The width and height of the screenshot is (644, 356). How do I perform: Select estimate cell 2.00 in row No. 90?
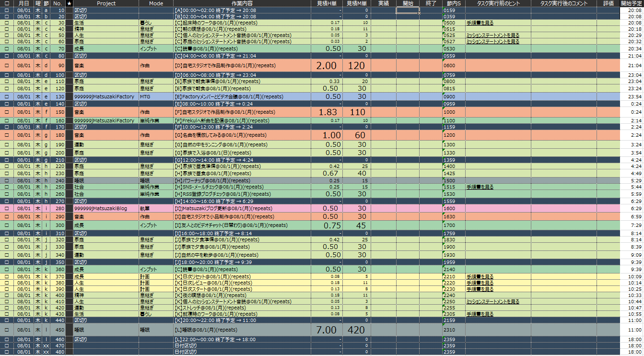tap(326, 65)
